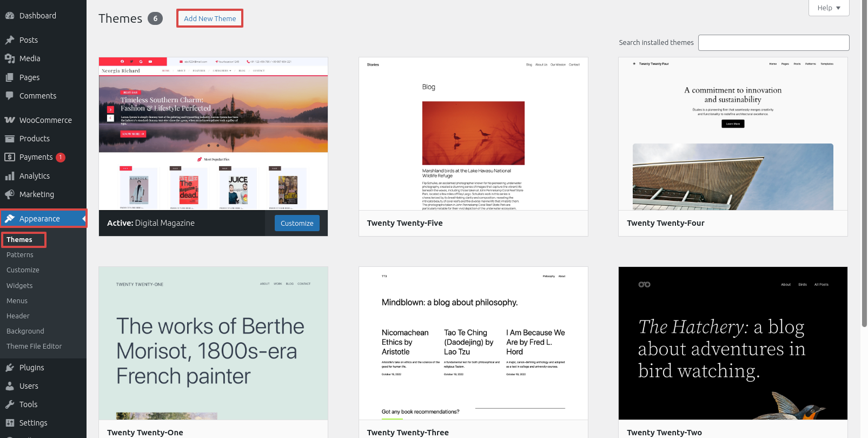Click the Analytics bar chart icon
868x438 pixels.
pyautogui.click(x=9, y=176)
